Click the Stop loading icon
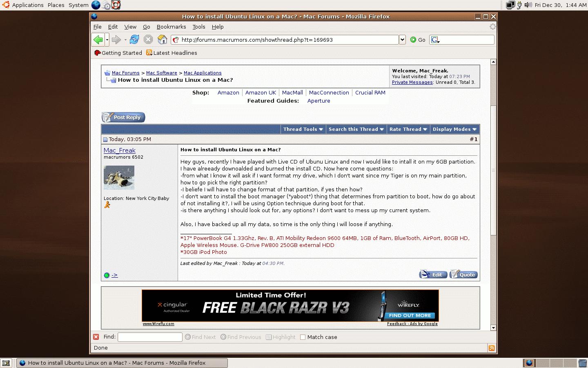 click(x=148, y=40)
